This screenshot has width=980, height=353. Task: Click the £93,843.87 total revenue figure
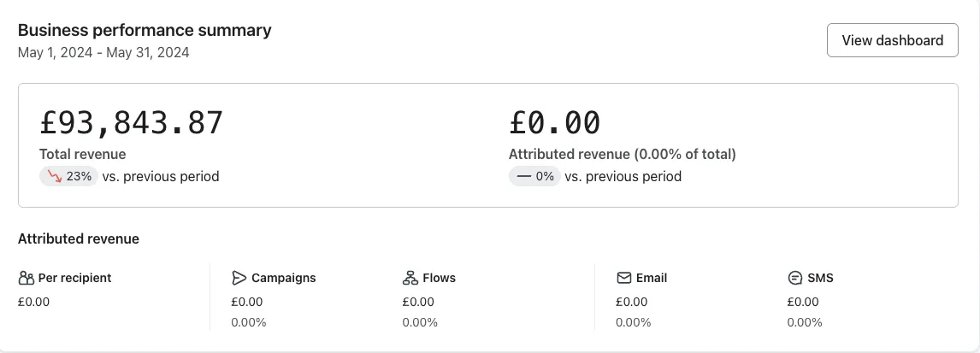131,122
